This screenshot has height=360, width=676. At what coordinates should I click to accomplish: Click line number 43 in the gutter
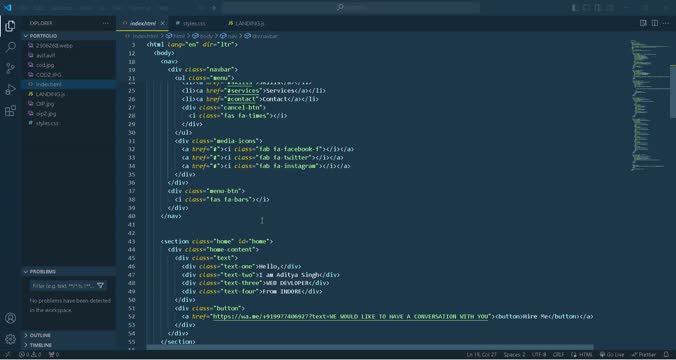pyautogui.click(x=131, y=241)
